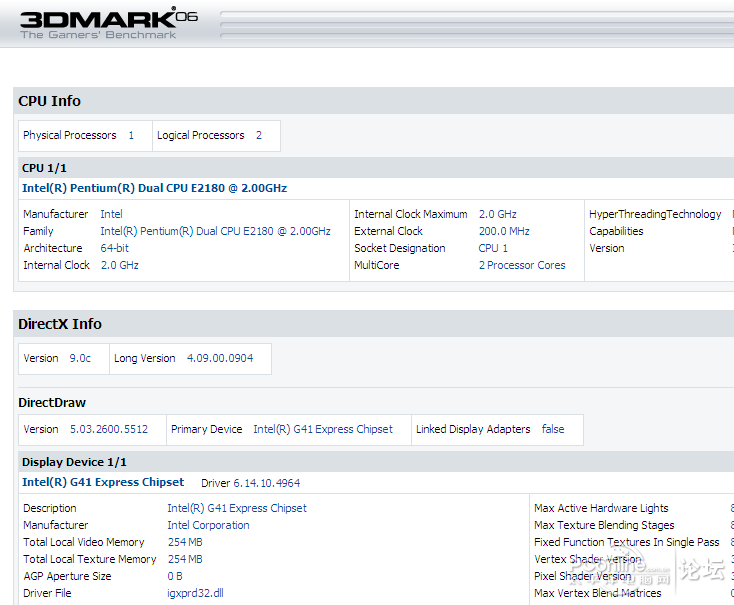Click the Total Local Video Memory value '254 MB'

pyautogui.click(x=185, y=542)
